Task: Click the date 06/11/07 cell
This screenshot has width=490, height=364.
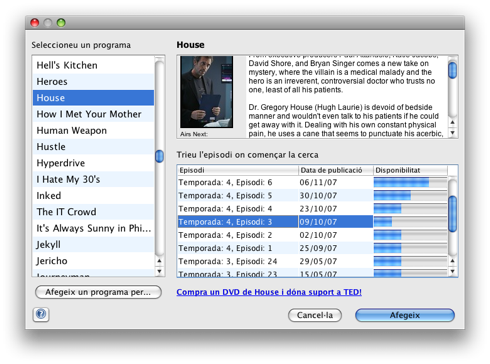Action: [336, 182]
